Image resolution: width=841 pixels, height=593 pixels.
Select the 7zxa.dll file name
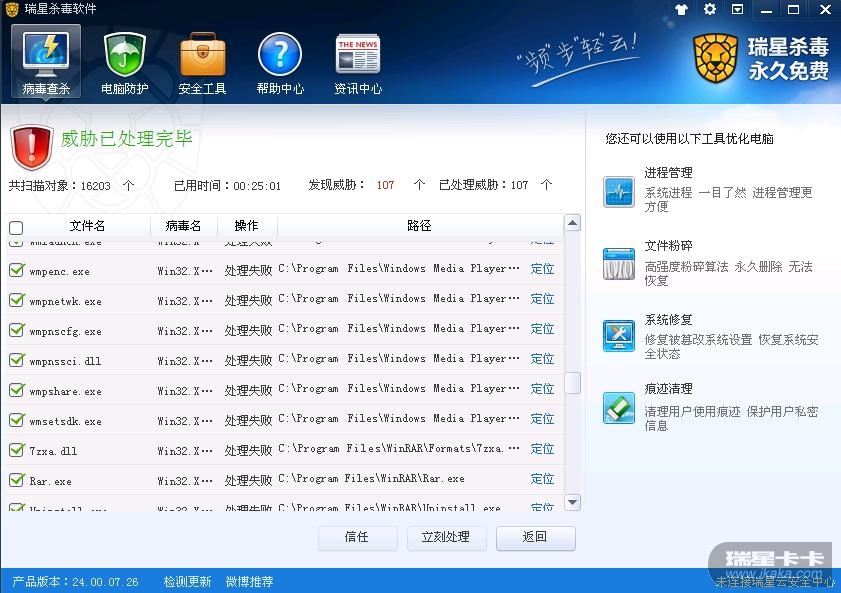pyautogui.click(x=53, y=451)
